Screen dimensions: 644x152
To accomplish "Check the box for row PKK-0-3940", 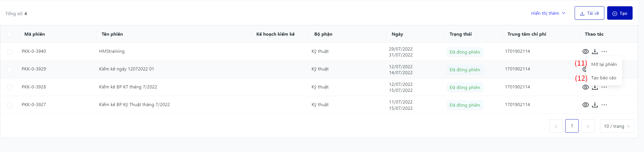I will (x=10, y=52).
